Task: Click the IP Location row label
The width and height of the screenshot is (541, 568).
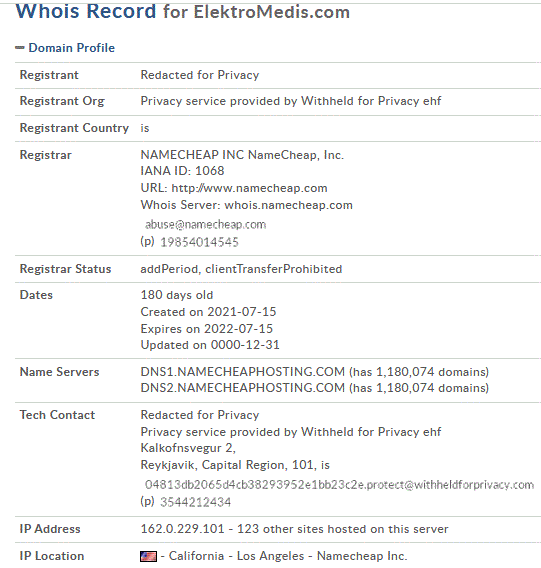Action: click(x=52, y=556)
